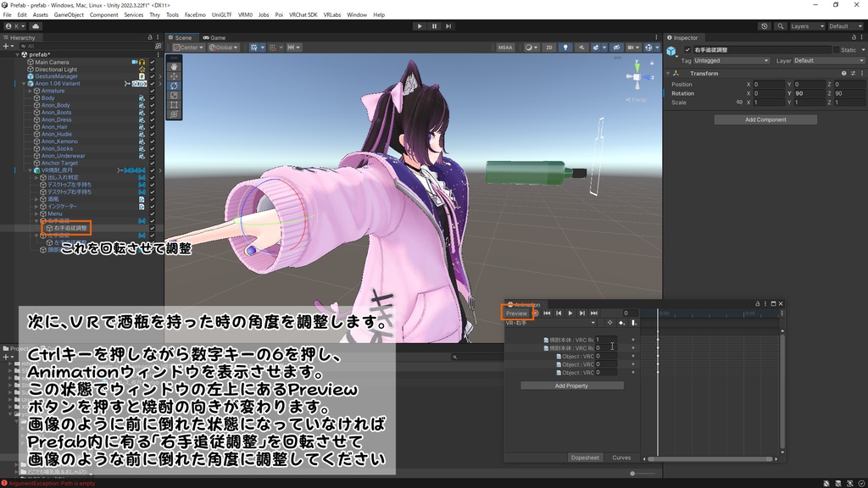The width and height of the screenshot is (868, 488).
Task: Jump to first frame in Animation window
Action: click(547, 313)
